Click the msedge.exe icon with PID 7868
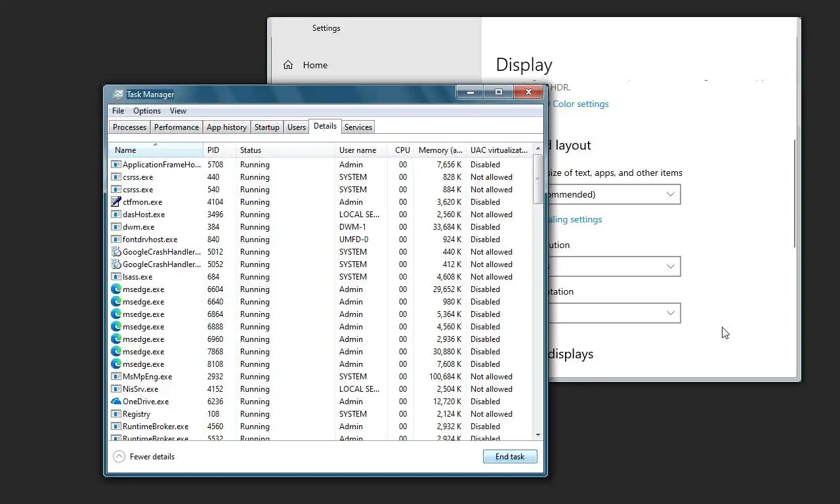This screenshot has height=504, width=840. (x=116, y=352)
